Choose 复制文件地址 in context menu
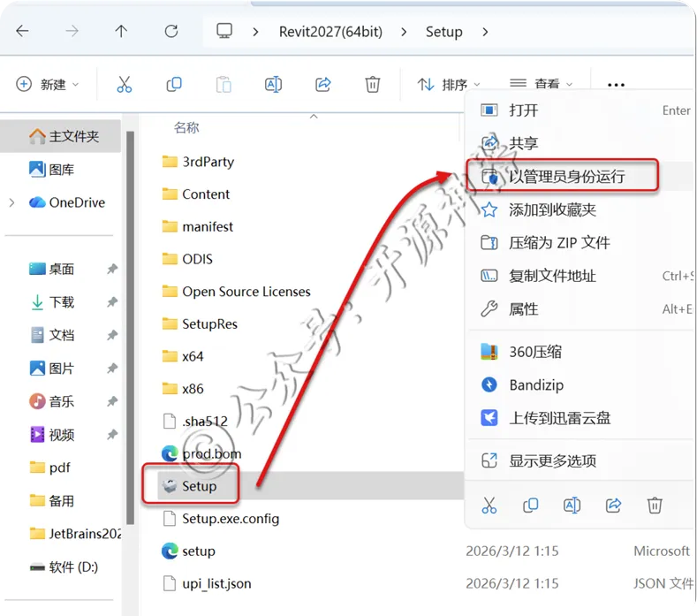The height and width of the screenshot is (616, 697). click(x=580, y=276)
